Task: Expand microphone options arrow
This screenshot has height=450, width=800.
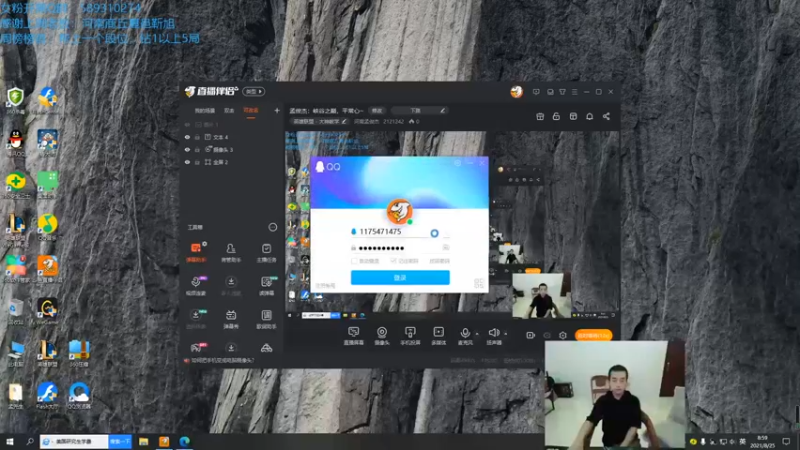Action: coord(477,334)
